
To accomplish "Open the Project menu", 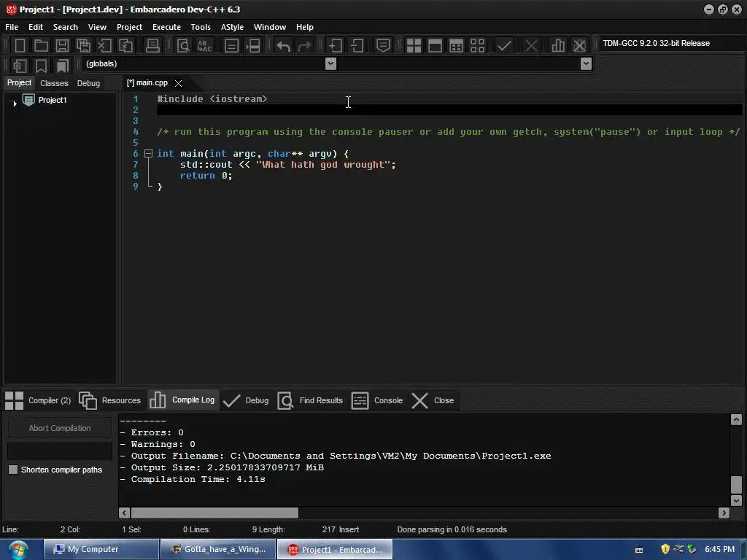I will pos(129,27).
